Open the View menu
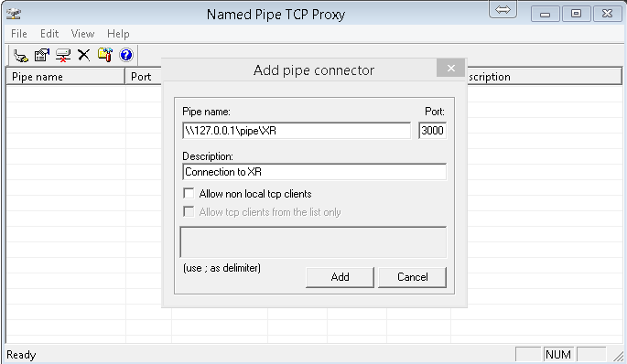This screenshot has width=627, height=364. (82, 34)
